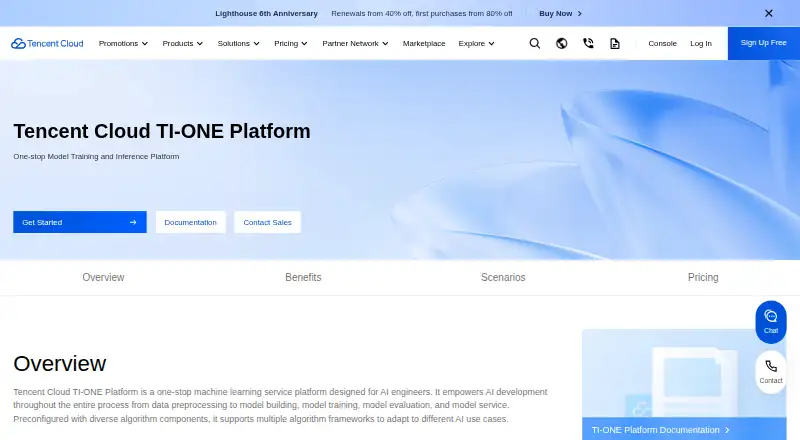Open the Console link
The height and width of the screenshot is (440, 800).
(x=662, y=43)
